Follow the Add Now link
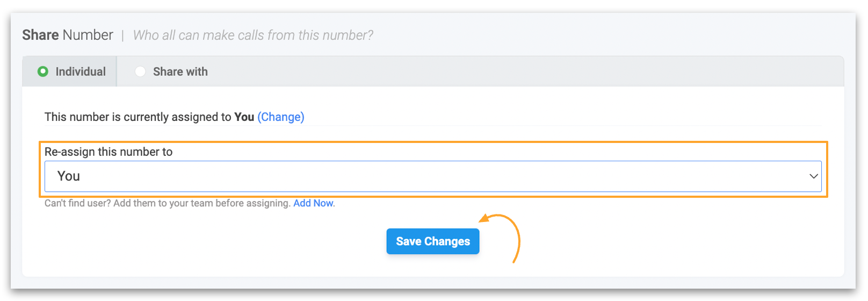The height and width of the screenshot is (301, 868). pos(313,203)
